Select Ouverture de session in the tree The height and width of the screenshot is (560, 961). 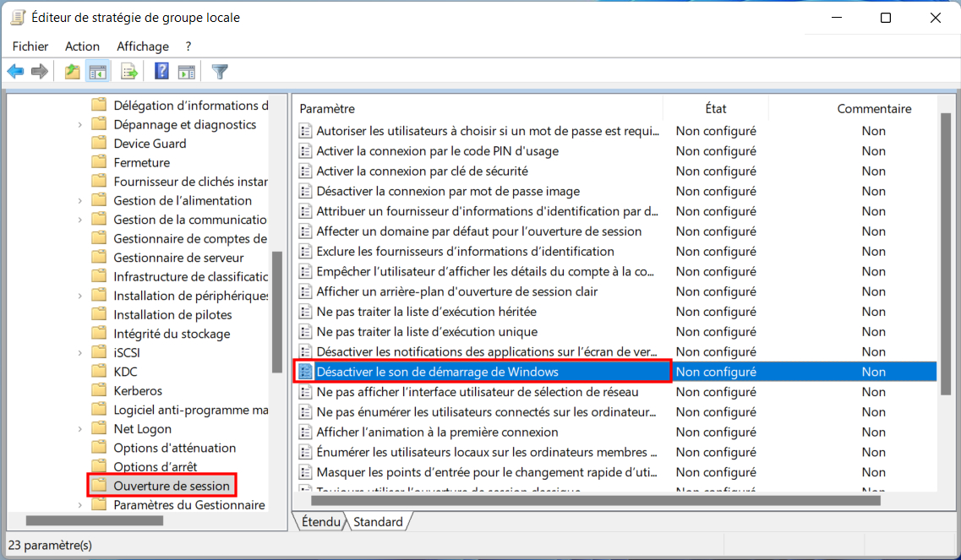(171, 486)
